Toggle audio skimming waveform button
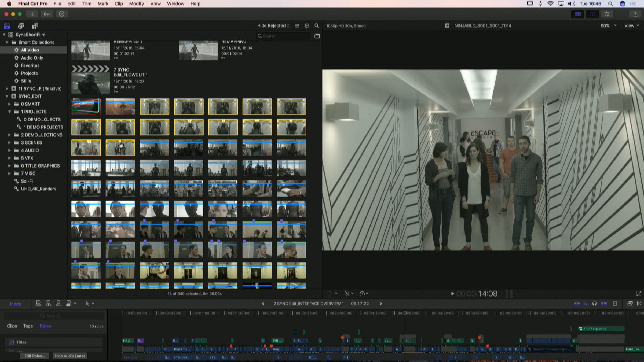Screen dimensions: 644x362 (586, 304)
